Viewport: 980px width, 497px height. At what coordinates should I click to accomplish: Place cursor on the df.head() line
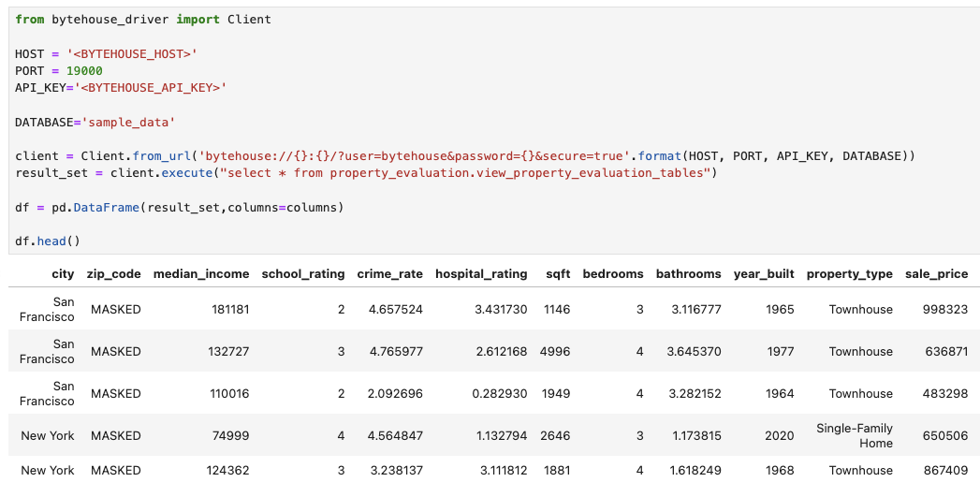(x=48, y=241)
